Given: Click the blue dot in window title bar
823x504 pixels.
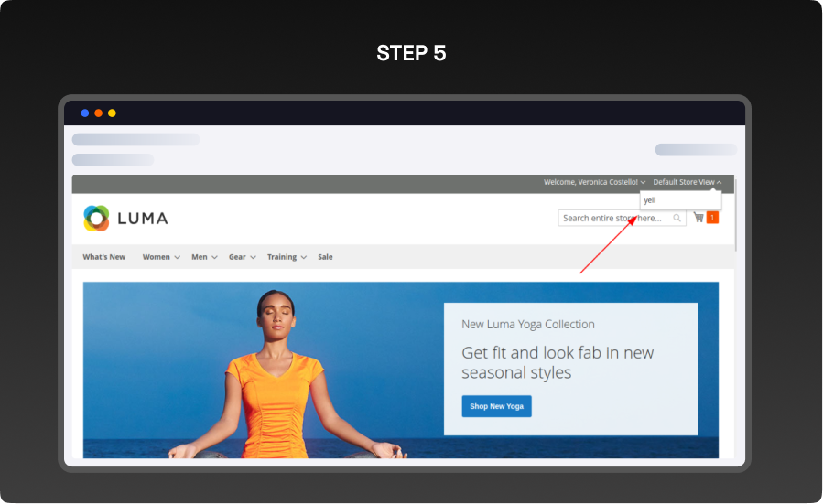Looking at the screenshot, I should point(85,113).
